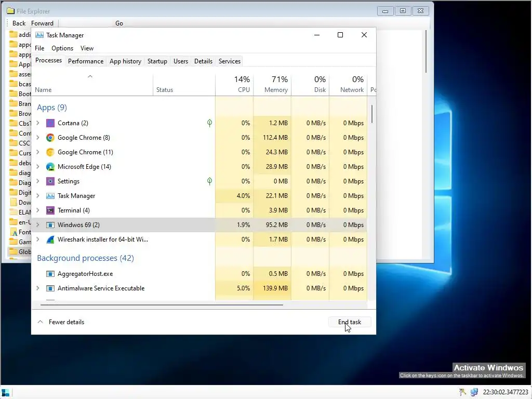The height and width of the screenshot is (399, 532).
Task: Click the Cortana app icon
Action: [50, 123]
